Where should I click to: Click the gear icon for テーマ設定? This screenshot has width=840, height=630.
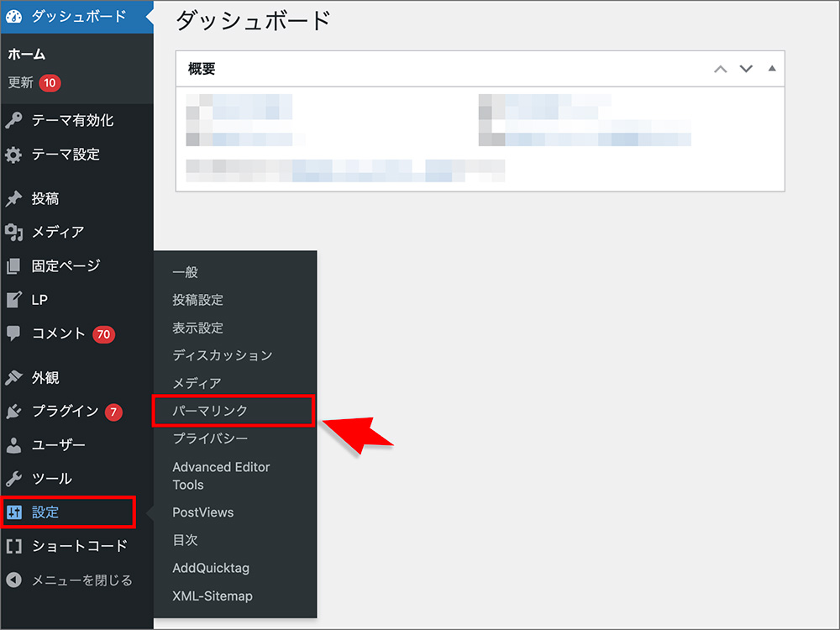14,155
